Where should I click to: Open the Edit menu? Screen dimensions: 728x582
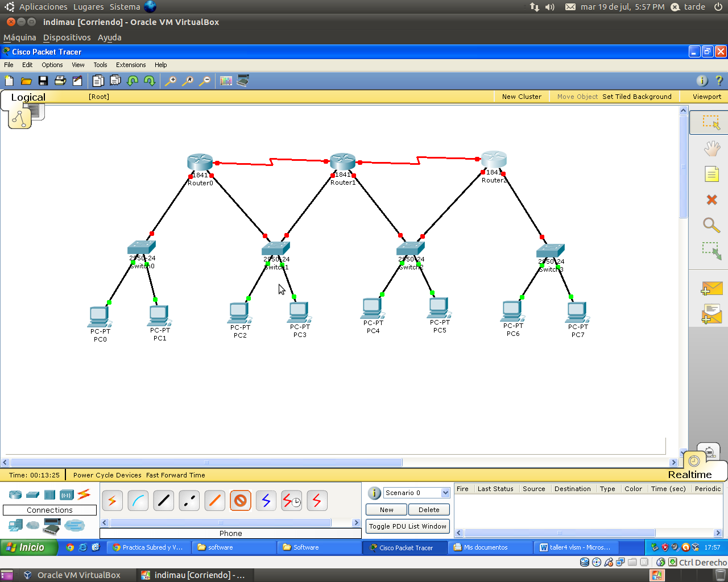(x=27, y=65)
